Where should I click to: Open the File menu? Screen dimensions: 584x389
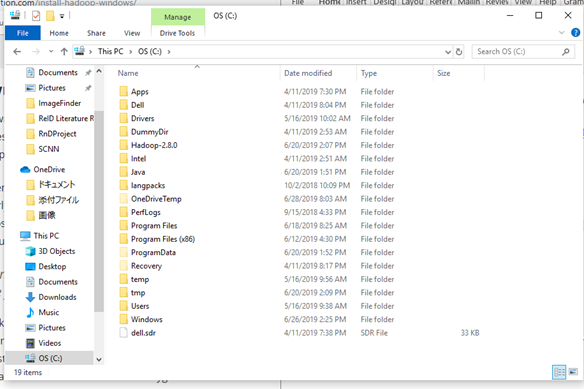(x=23, y=33)
